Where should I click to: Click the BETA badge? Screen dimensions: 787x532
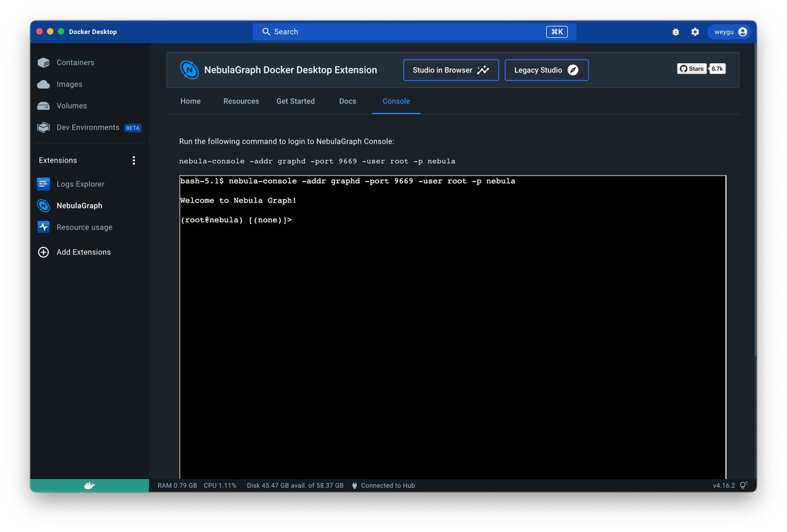click(x=132, y=128)
